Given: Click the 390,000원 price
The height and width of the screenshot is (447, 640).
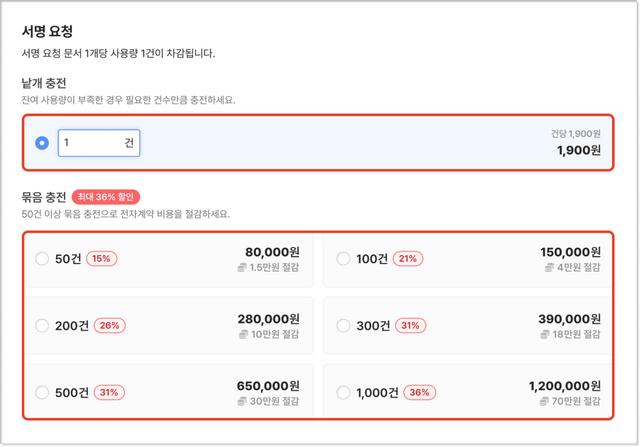Looking at the screenshot, I should [x=569, y=319].
